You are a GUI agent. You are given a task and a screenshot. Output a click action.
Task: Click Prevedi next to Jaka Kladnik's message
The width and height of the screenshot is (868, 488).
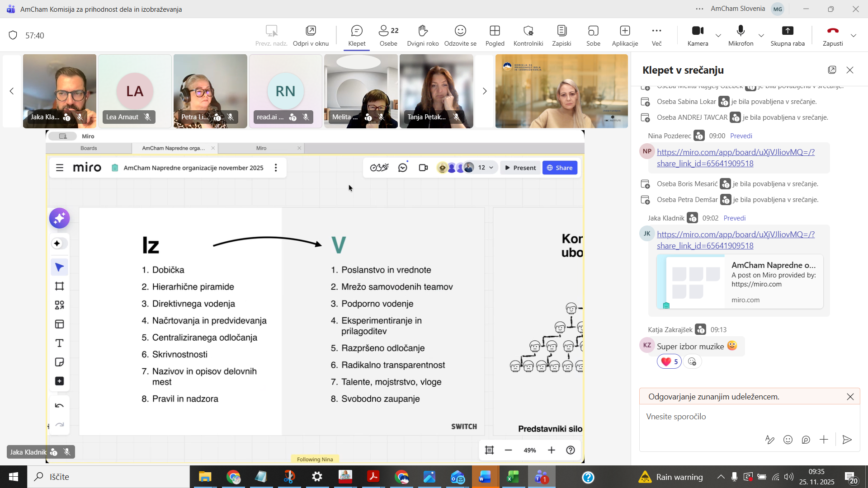click(x=734, y=218)
